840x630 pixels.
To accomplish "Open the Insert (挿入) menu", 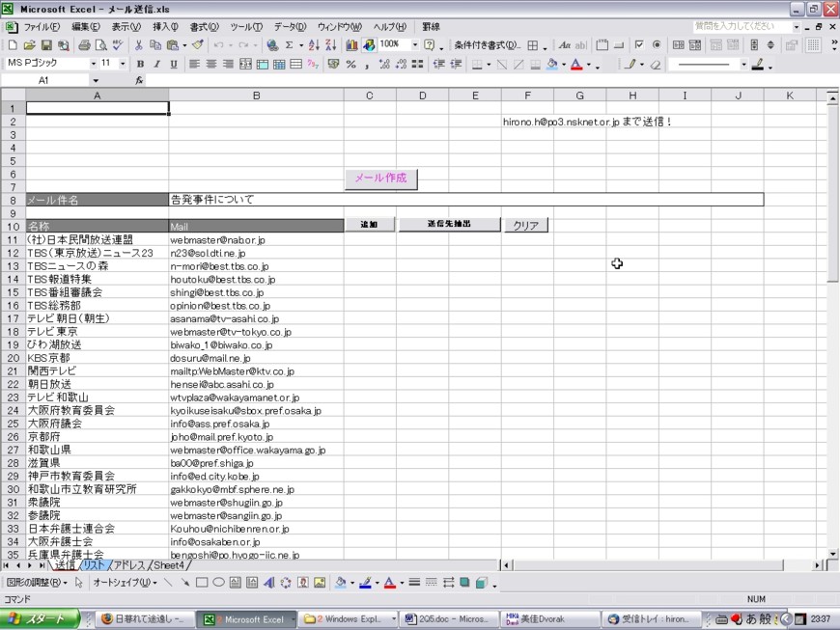I will click(165, 27).
